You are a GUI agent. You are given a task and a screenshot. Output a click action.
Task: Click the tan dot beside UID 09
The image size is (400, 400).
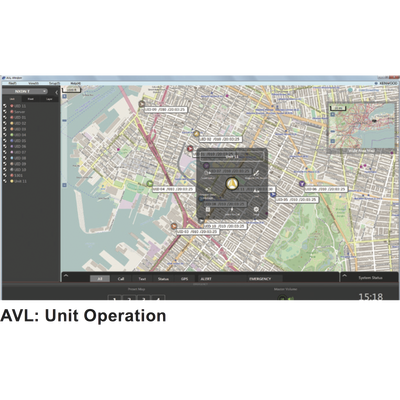click(12, 164)
